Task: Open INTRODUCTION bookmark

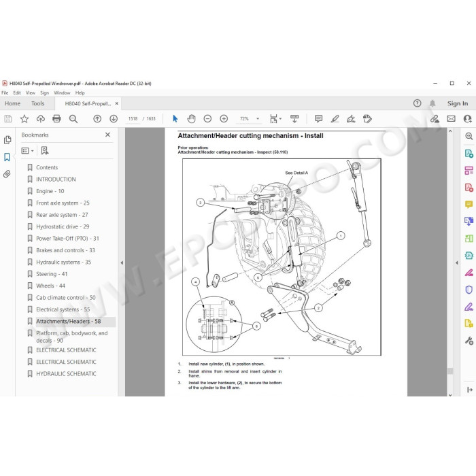Action: click(x=56, y=179)
